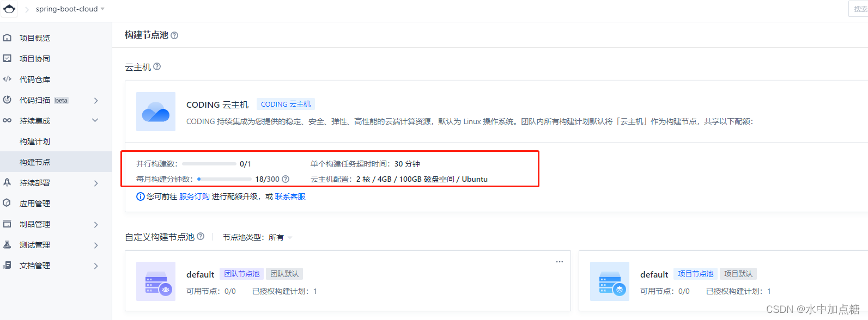Click the 代码仓库 code brackets icon

(x=7, y=79)
